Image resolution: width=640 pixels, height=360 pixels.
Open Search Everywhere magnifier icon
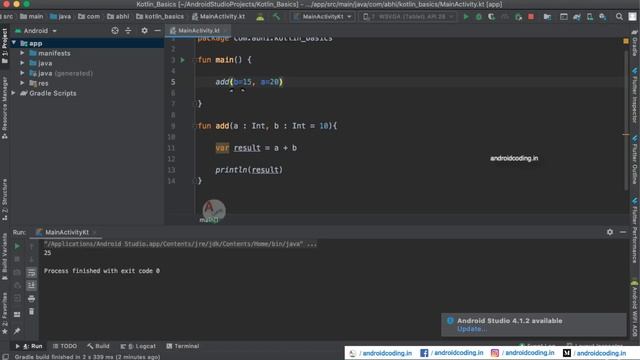click(x=619, y=17)
